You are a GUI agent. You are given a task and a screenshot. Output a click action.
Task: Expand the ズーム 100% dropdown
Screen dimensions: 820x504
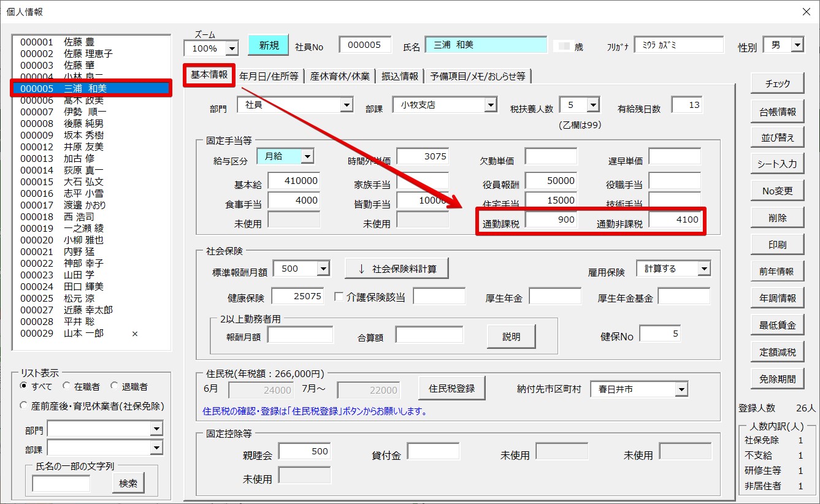[x=232, y=48]
